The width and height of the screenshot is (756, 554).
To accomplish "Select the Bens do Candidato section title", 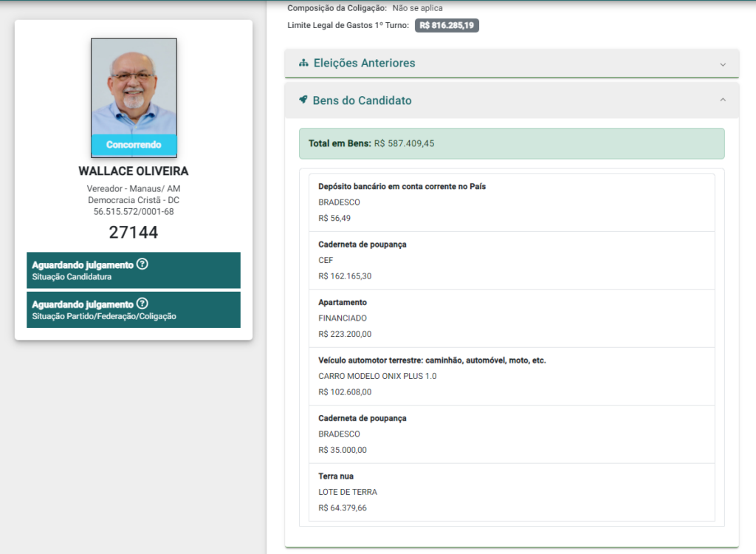I will pos(362,100).
